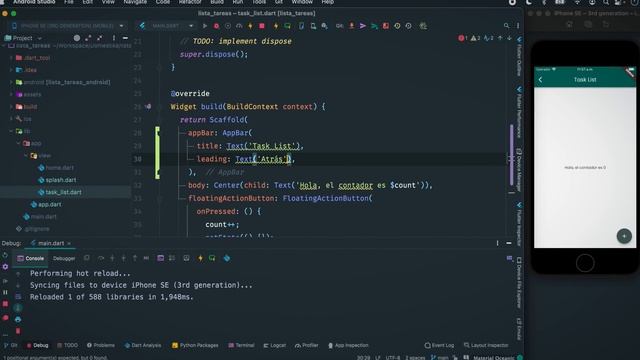Click the Flutter DevTools icon in Debug console toolbar
640x360 pixels.
tap(227, 258)
